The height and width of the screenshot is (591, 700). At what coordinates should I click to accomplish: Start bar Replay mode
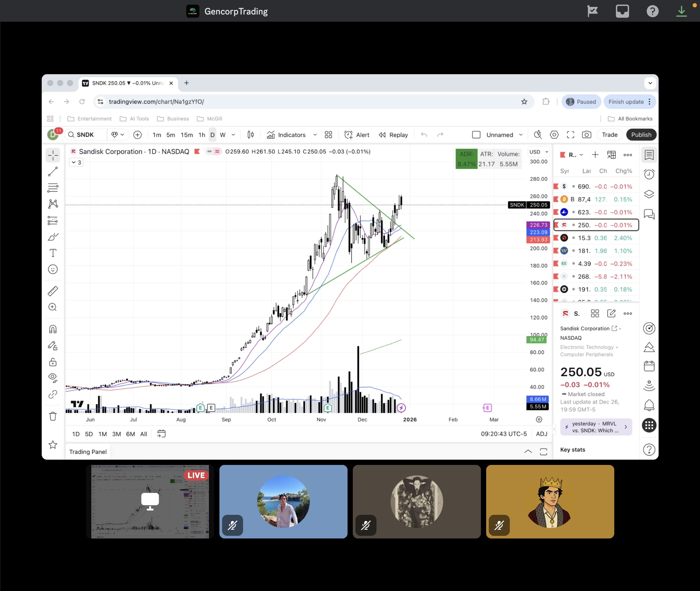[393, 135]
